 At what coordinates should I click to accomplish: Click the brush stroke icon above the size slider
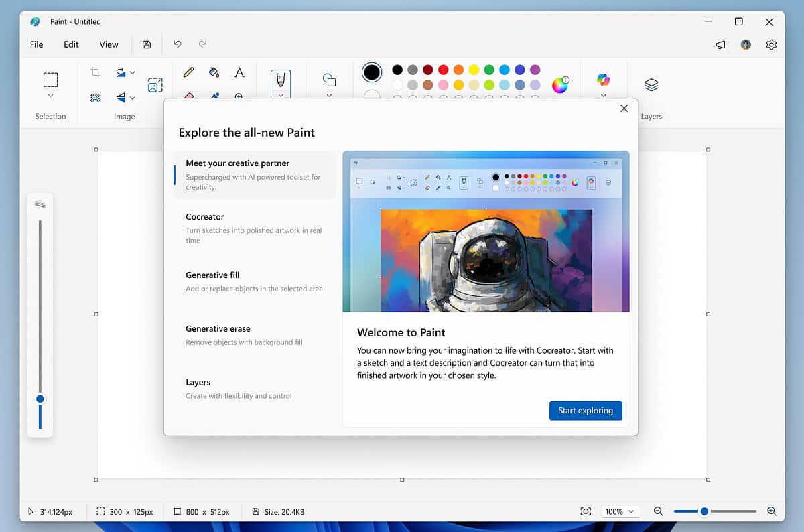click(x=40, y=204)
